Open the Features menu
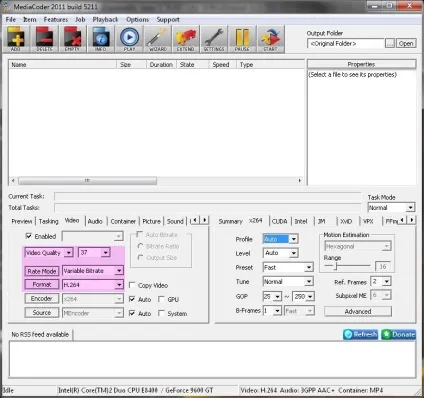 (x=56, y=19)
